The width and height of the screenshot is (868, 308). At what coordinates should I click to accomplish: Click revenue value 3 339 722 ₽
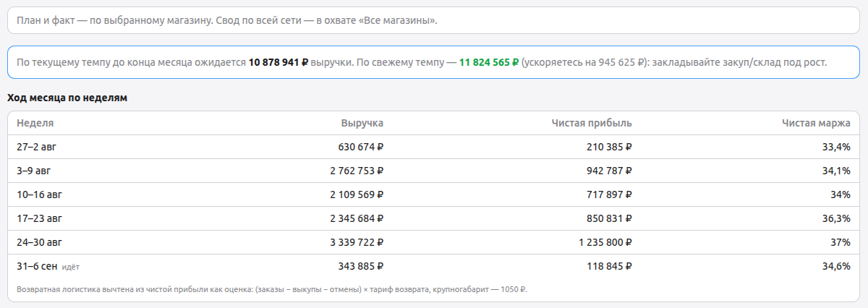[357, 242]
